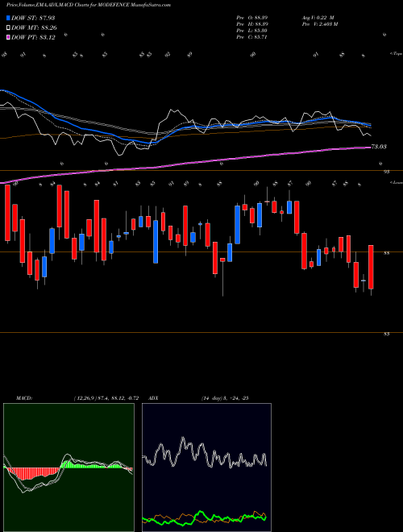Viewport: 403px width, 532px height.
Task: Click the white DOW MT legend swatch
Action: click(8, 28)
